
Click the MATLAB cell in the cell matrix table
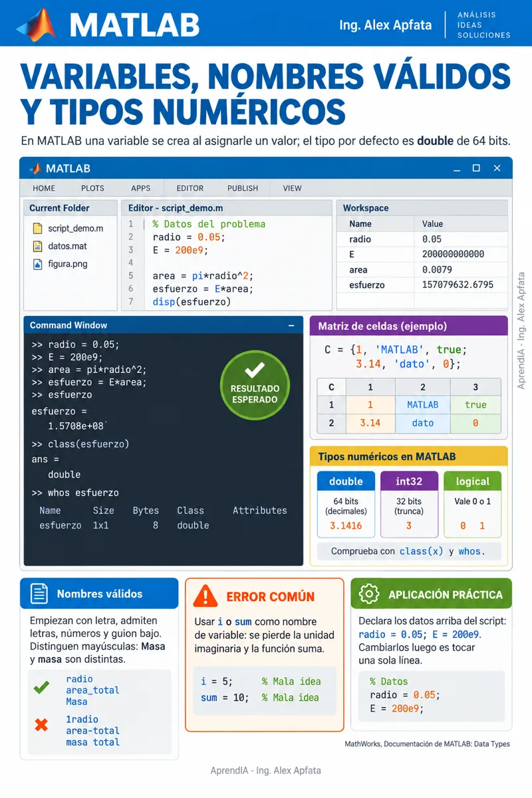coord(422,405)
